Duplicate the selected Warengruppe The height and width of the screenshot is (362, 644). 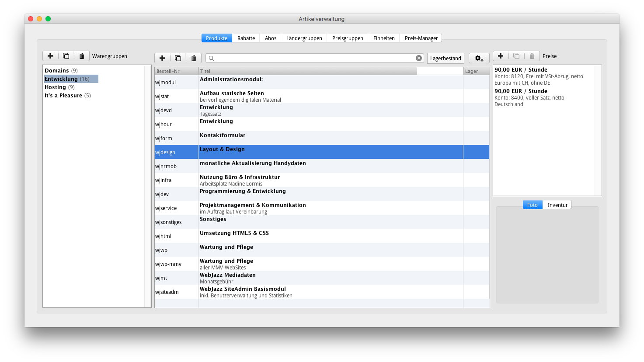(66, 56)
